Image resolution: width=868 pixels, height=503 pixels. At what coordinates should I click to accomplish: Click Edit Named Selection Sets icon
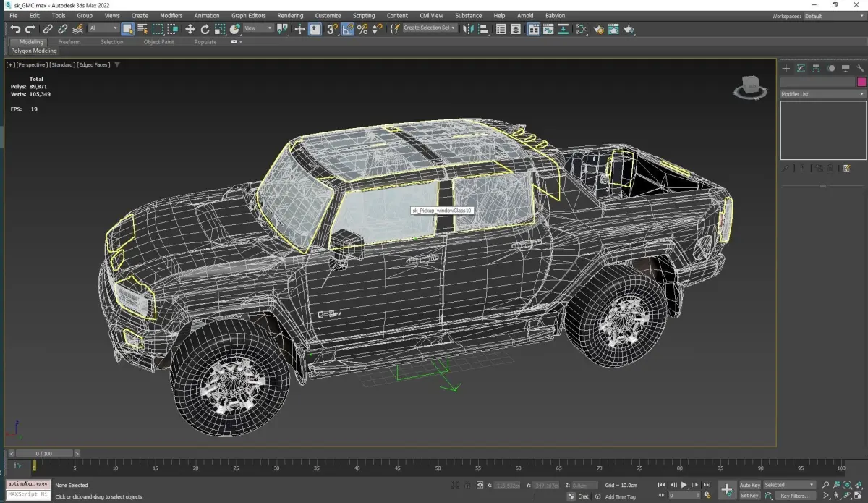395,29
